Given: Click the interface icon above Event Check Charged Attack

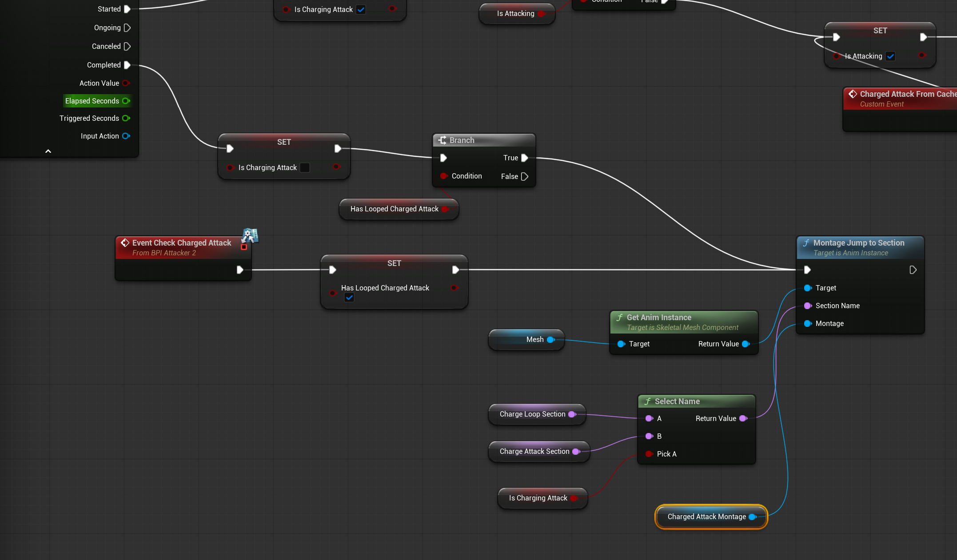Looking at the screenshot, I should [x=250, y=235].
